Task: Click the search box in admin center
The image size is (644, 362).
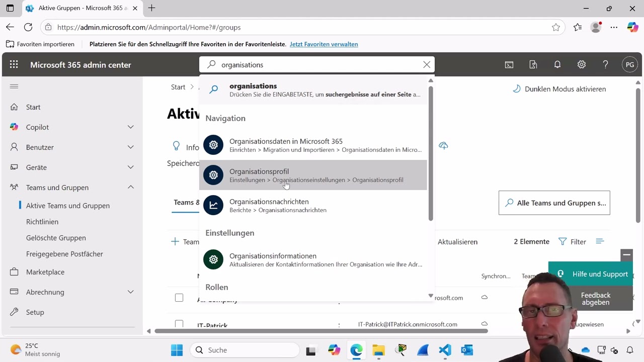Action: pos(317,64)
